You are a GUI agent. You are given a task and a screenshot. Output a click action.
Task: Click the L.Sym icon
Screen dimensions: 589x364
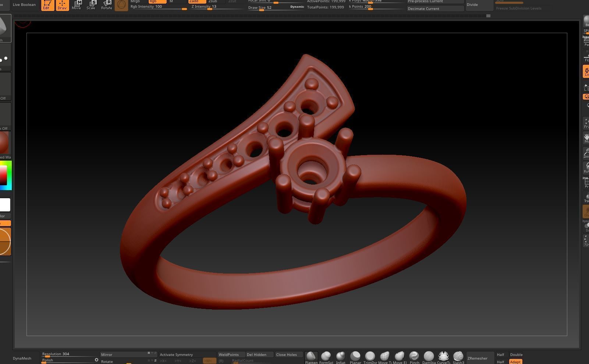coord(586,87)
